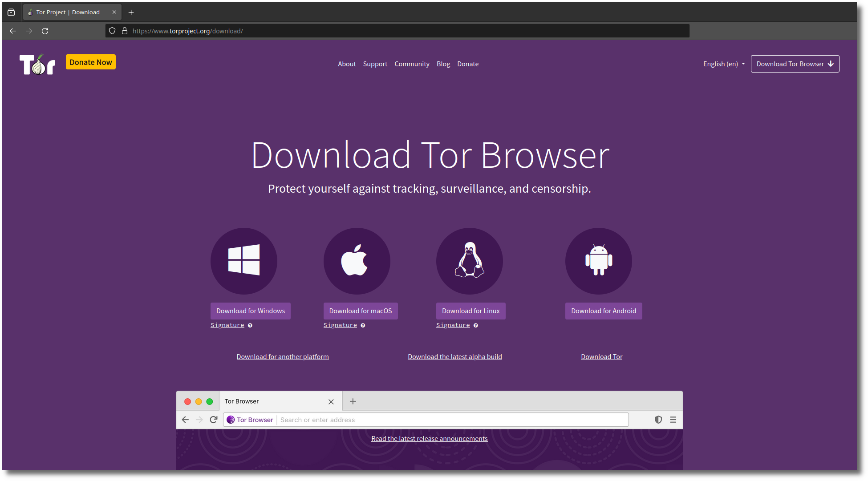868x481 pixels.
Task: Click the mockup new tab plus icon
Action: (x=353, y=401)
